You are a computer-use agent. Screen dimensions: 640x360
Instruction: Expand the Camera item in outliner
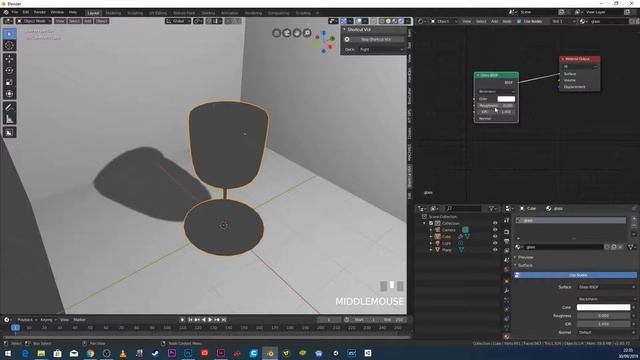click(x=431, y=230)
